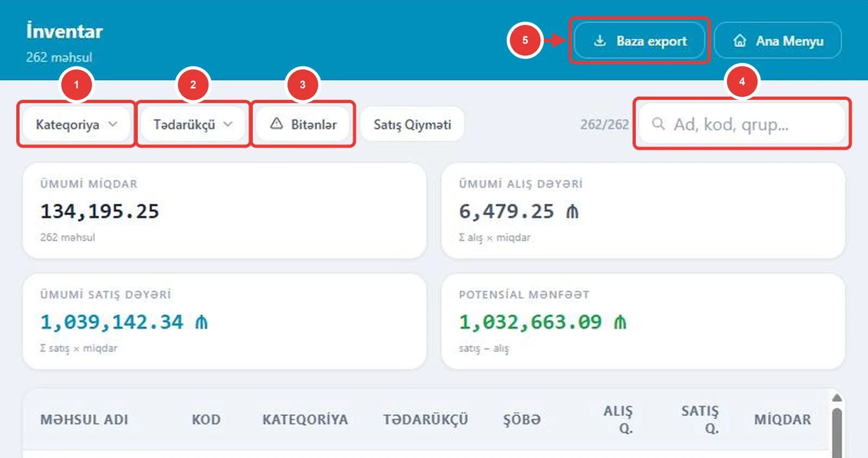Click the KATEQORİYA column header
The width and height of the screenshot is (868, 458).
pos(305,419)
